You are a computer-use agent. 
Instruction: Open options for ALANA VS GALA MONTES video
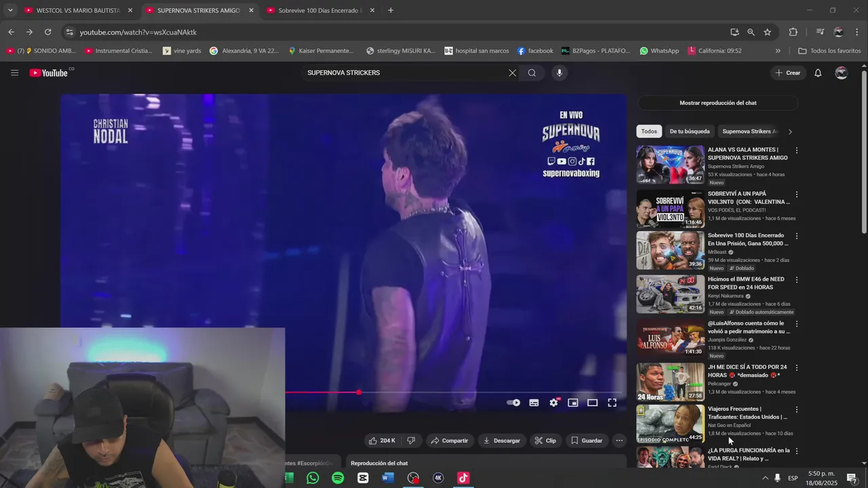click(797, 150)
